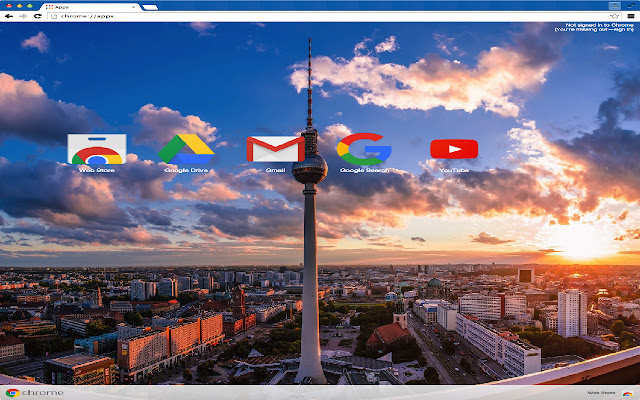
Task: Launch the Google Drive app
Action: pyautogui.click(x=186, y=149)
